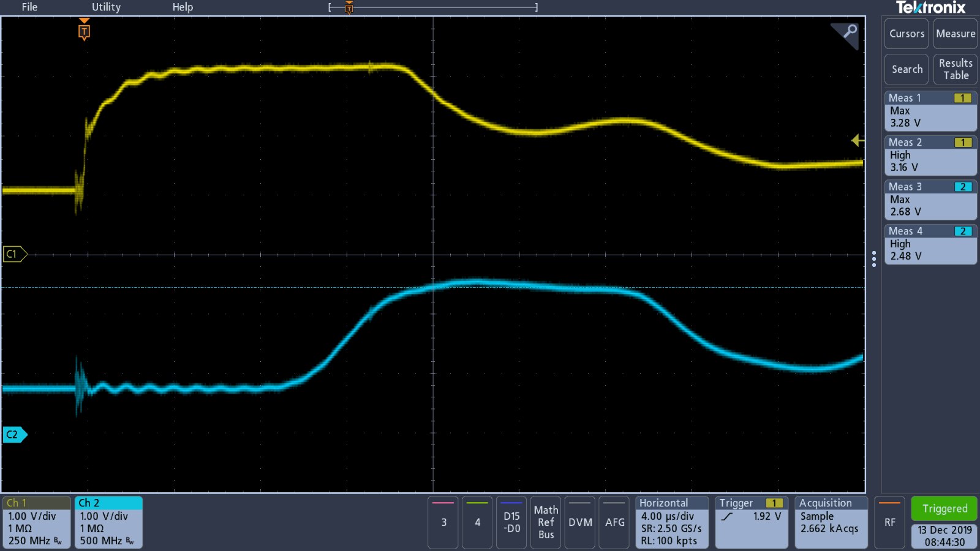Click the C1 channel ground reference handle
Image resolution: width=980 pixels, height=551 pixels.
[15, 254]
